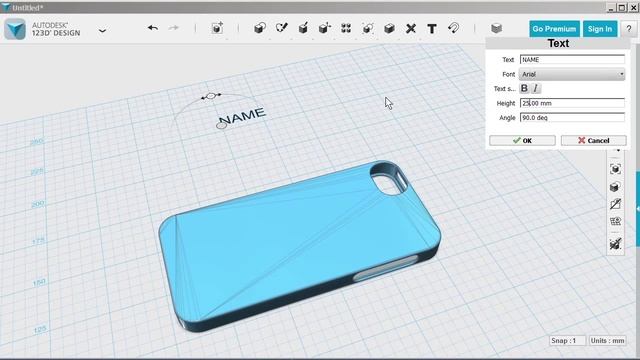This screenshot has height=360, width=640.
Task: Open the Modify tool menu
Action: click(x=324, y=28)
